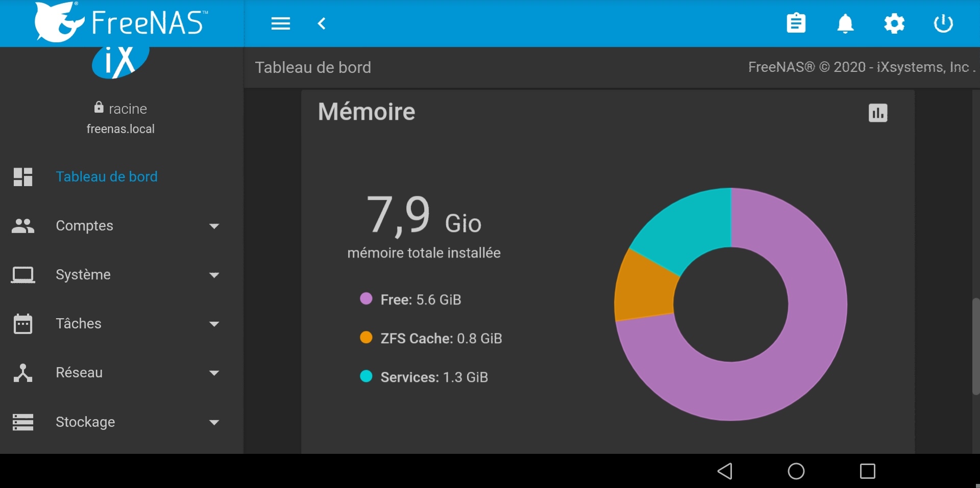Click the Free: 5.6 GiB label
The height and width of the screenshot is (488, 980).
pyautogui.click(x=421, y=300)
